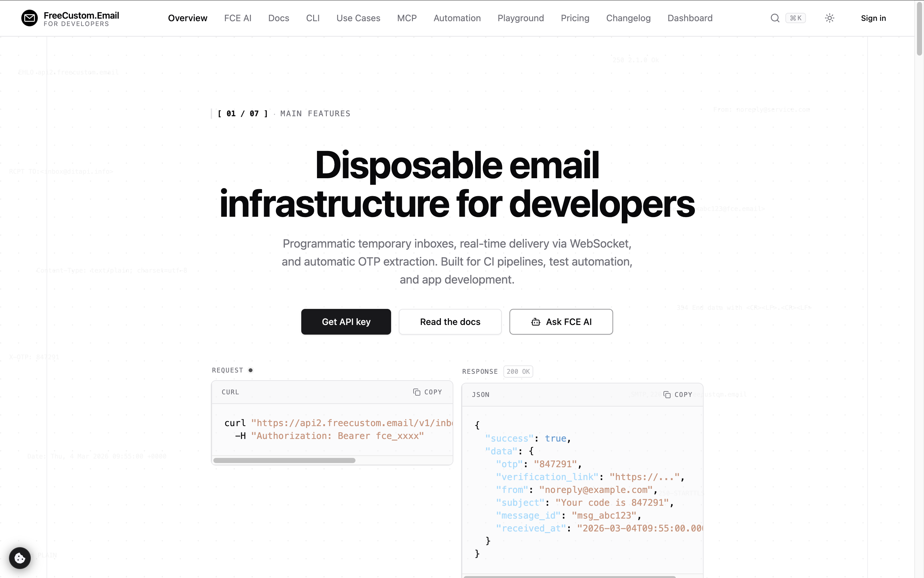Copy the JSON response code
This screenshot has width=924, height=578.
(678, 395)
